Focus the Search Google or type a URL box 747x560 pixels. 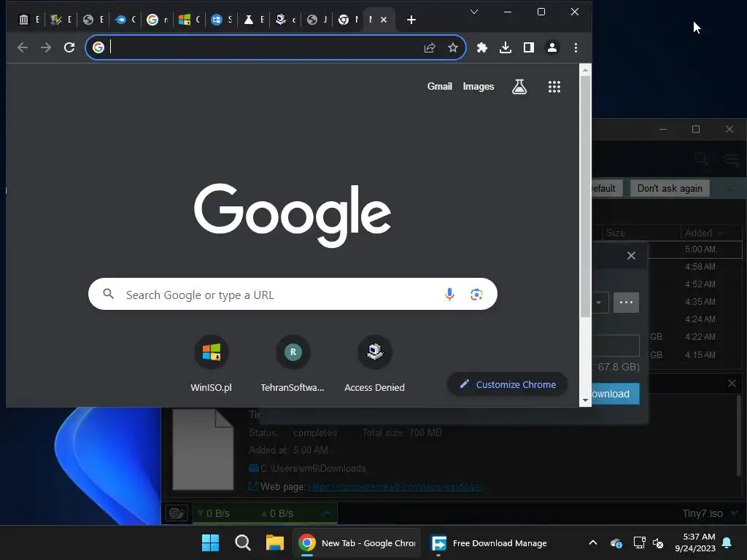click(293, 295)
